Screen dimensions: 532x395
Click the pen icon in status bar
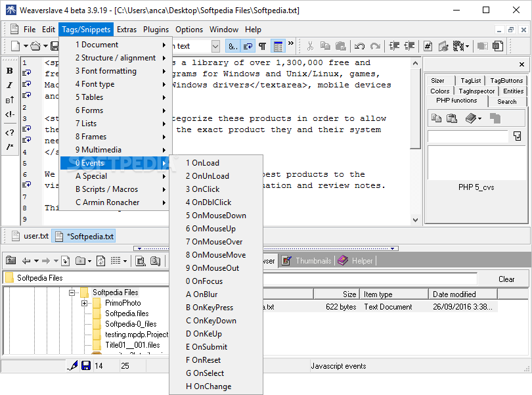tap(73, 365)
